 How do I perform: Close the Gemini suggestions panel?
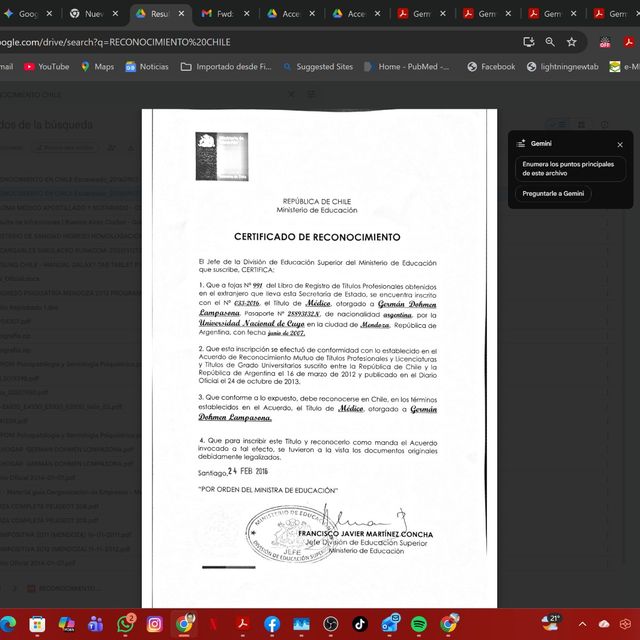(620, 144)
